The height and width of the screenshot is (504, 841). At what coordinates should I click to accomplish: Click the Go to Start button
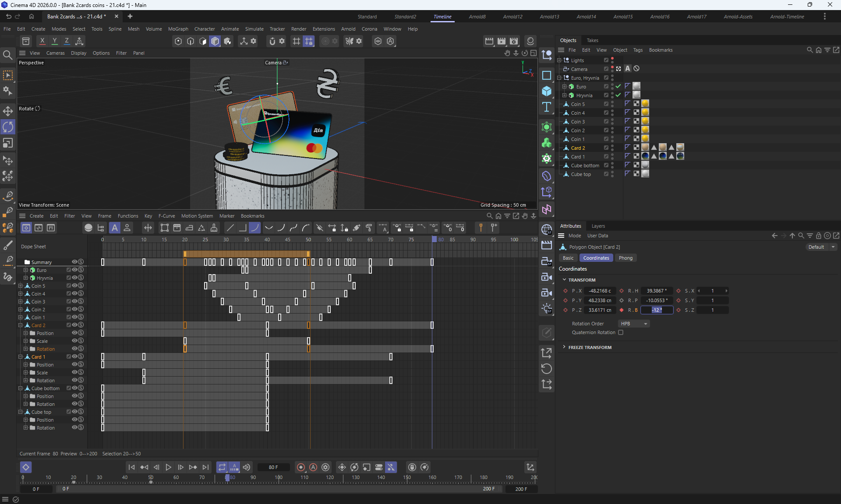(131, 467)
